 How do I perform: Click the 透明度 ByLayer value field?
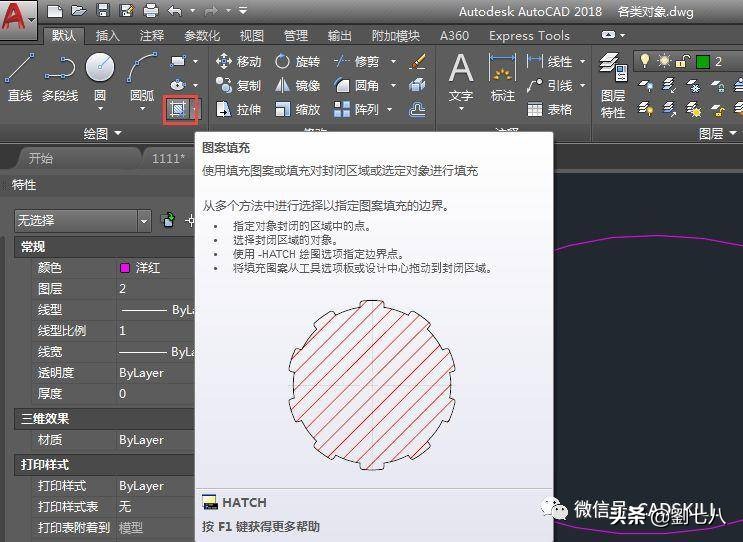tap(155, 372)
